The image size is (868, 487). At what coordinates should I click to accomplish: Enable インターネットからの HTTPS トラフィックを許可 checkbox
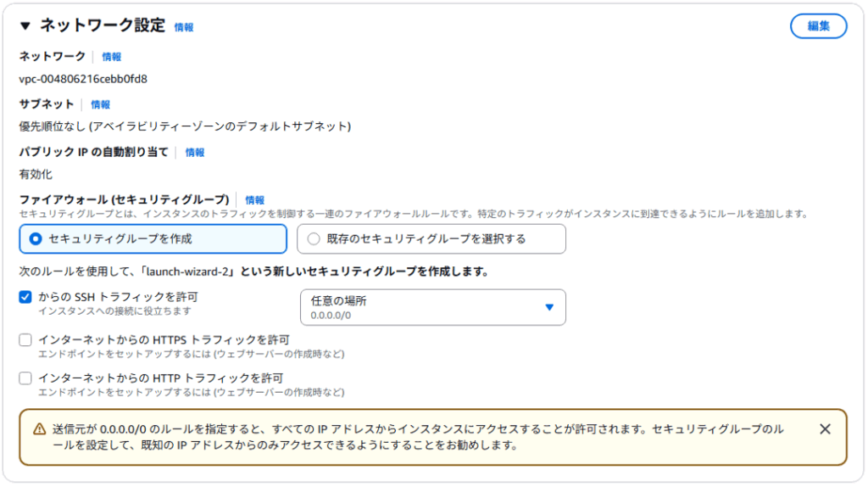point(25,340)
